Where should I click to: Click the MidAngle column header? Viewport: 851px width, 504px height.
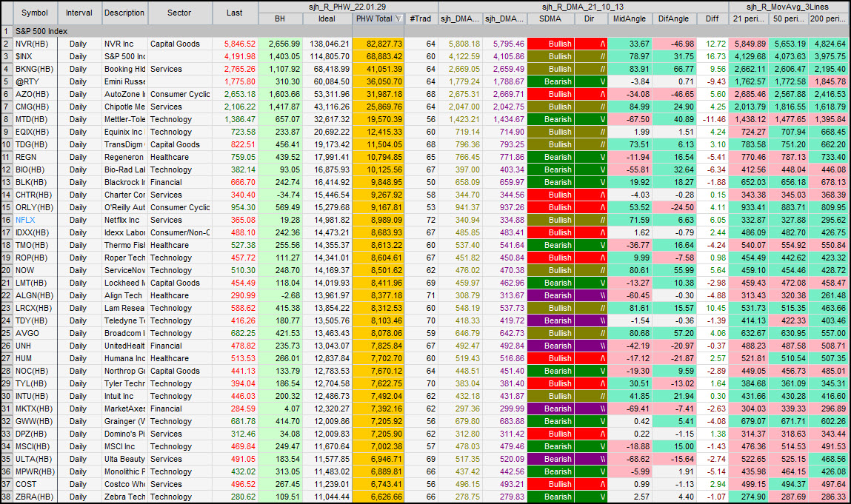pos(630,19)
